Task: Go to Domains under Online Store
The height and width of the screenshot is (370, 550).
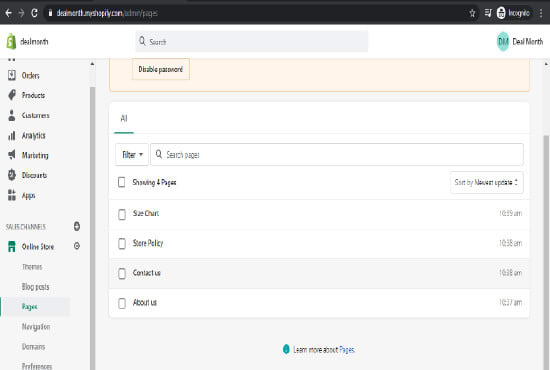Action: 33,347
